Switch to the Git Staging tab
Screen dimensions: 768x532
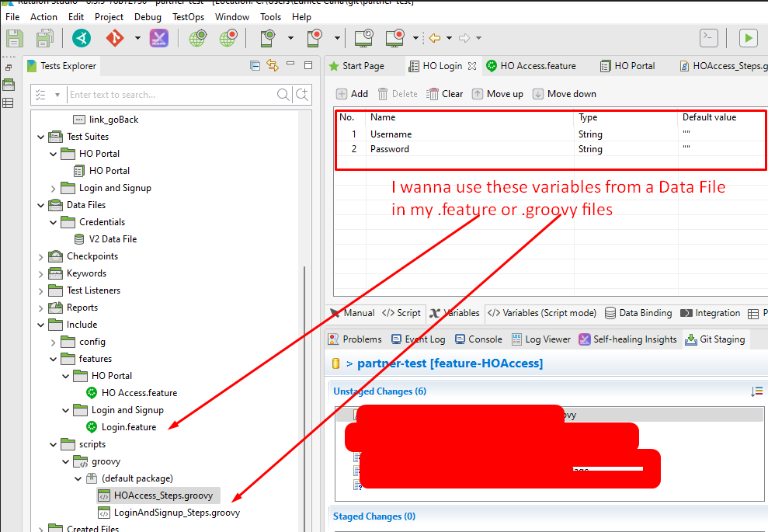click(x=715, y=339)
